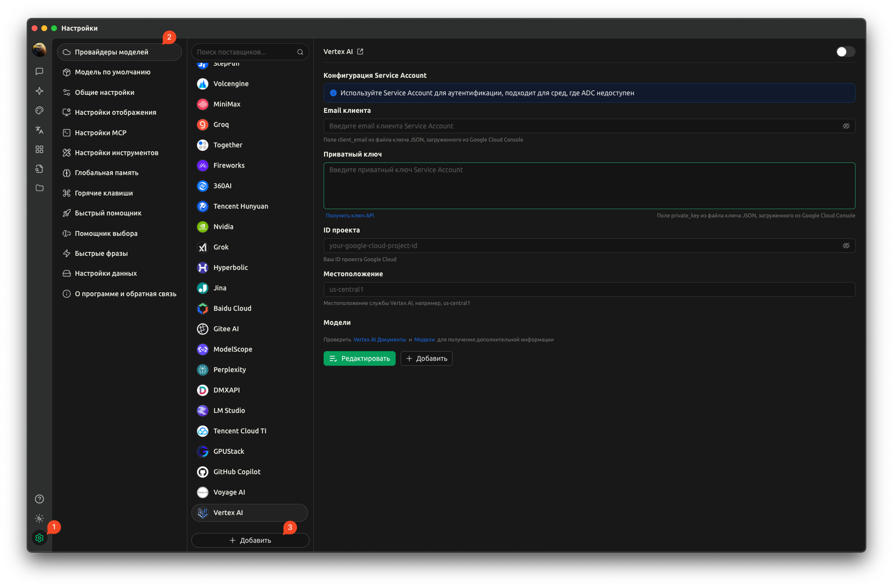Select the Gitee AI provider

[250, 329]
